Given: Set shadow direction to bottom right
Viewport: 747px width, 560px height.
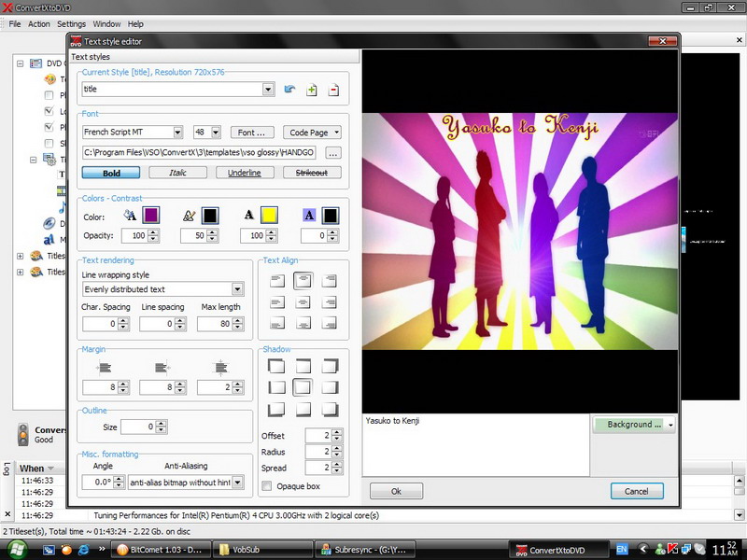Looking at the screenshot, I should coord(330,409).
